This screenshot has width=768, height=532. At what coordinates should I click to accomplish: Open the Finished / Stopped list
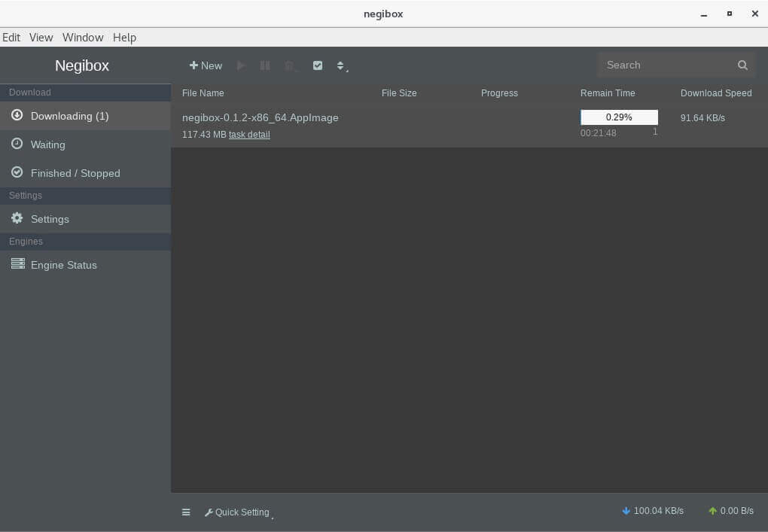[85, 173]
